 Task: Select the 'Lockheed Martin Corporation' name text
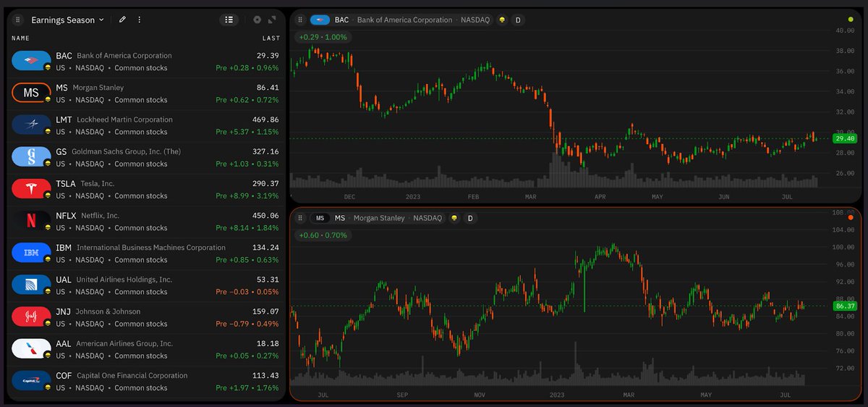pyautogui.click(x=124, y=119)
